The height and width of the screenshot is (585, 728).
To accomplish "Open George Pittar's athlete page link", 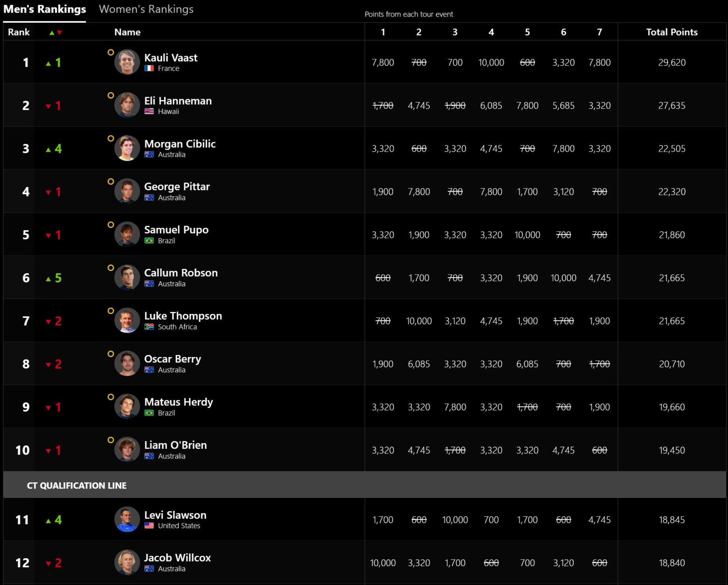I will (x=177, y=187).
